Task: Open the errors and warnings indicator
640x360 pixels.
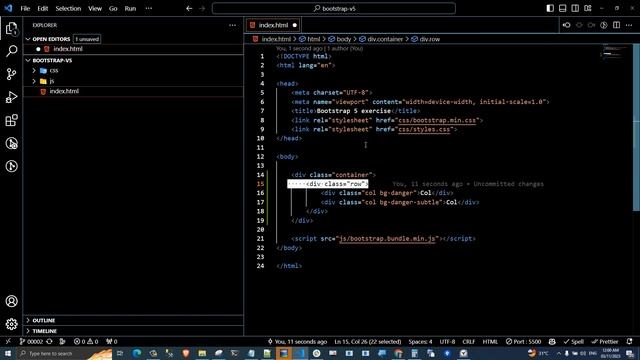Action: pyautogui.click(x=86, y=342)
